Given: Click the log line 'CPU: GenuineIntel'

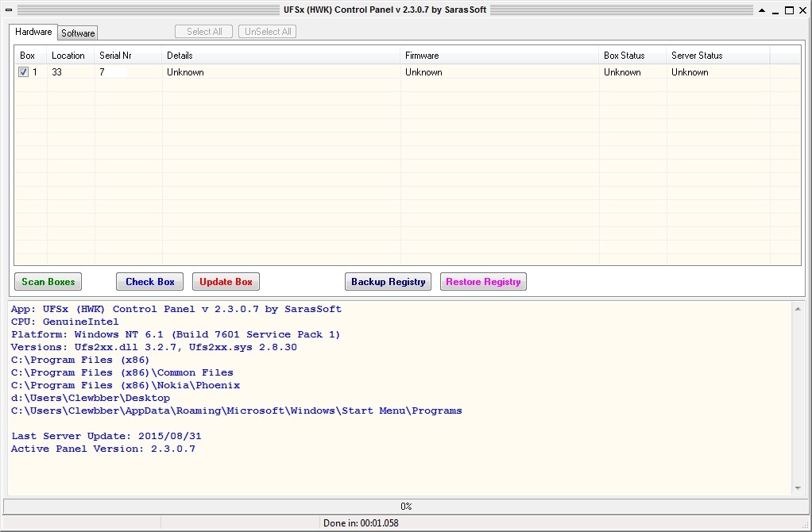Looking at the screenshot, I should point(64,322).
